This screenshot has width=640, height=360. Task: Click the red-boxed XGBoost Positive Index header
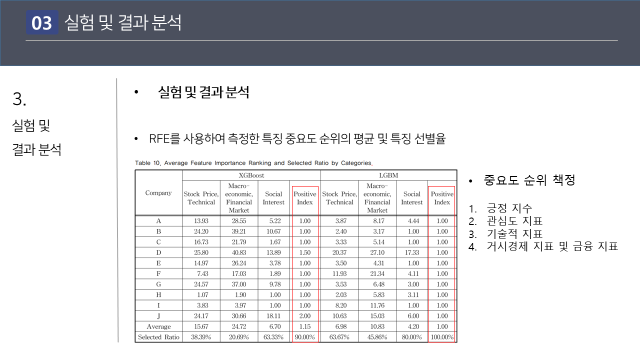coord(305,198)
